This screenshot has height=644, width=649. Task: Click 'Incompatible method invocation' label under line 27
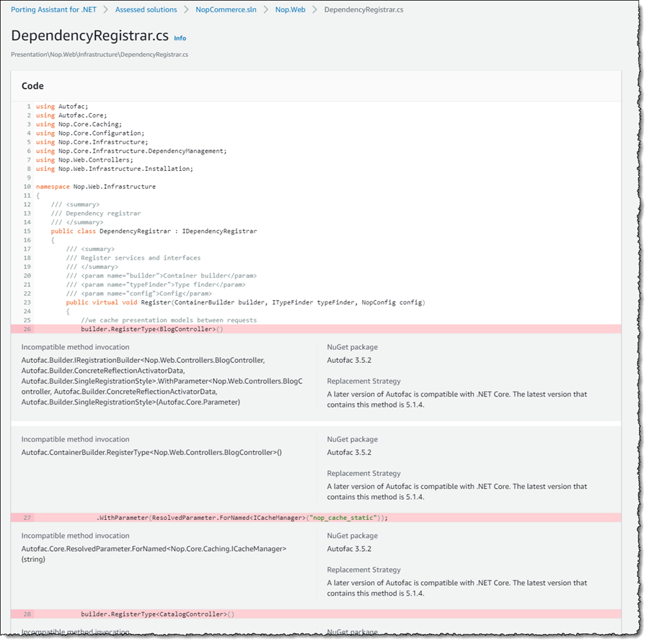75,536
